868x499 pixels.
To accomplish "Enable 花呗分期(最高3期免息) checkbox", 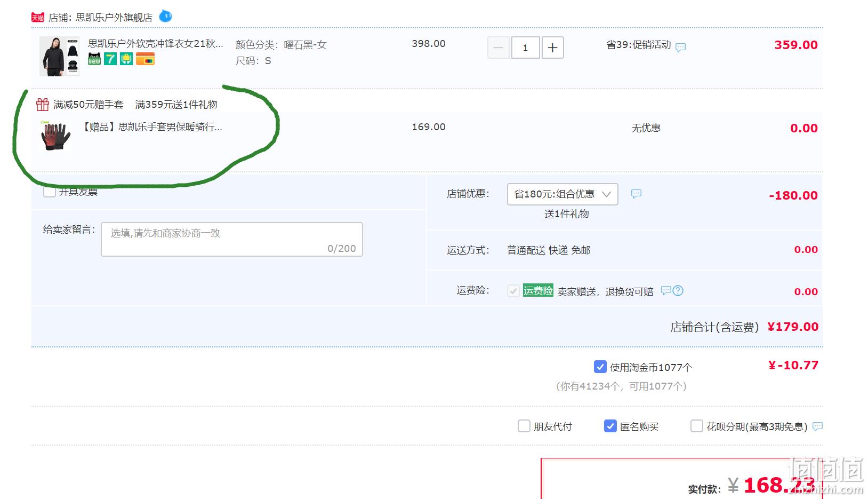I will pos(697,426).
